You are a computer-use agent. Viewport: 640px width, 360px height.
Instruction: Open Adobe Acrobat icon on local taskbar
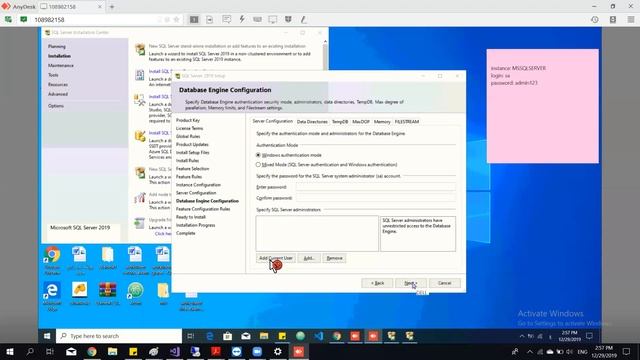point(216,351)
